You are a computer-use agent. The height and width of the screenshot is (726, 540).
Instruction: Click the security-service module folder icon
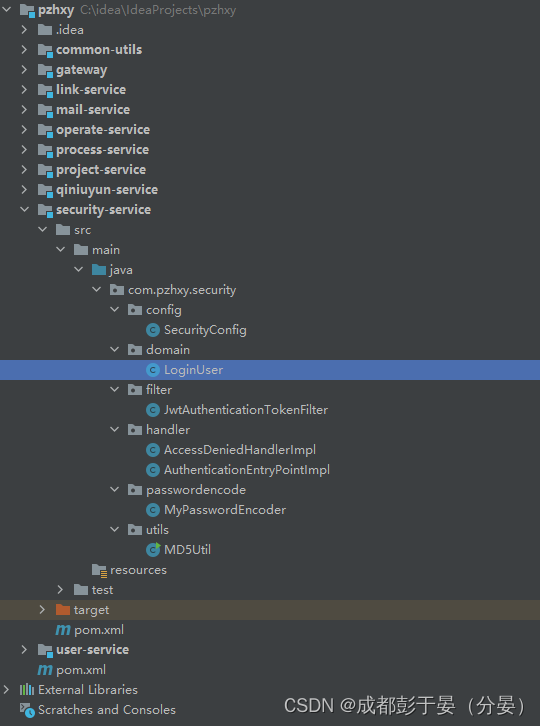point(45,210)
